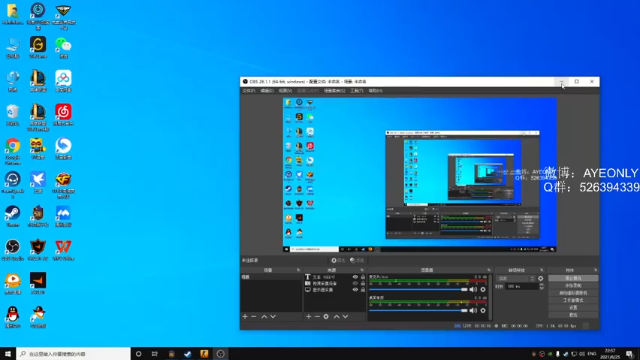The width and height of the screenshot is (640, 360).
Task: Add a new source with the plus icon
Action: (x=309, y=317)
